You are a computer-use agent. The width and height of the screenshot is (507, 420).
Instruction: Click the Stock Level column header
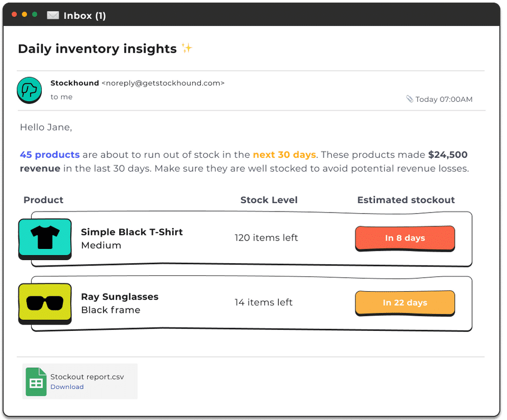coord(269,200)
